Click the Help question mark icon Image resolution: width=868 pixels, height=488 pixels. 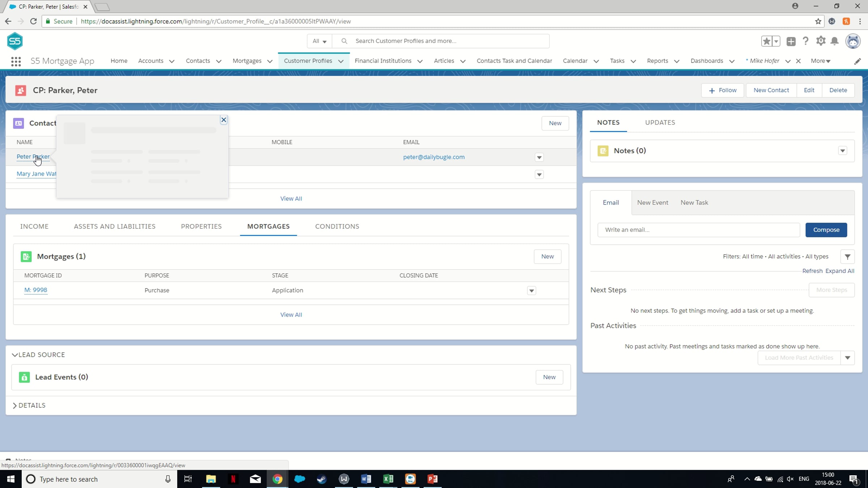click(x=805, y=41)
